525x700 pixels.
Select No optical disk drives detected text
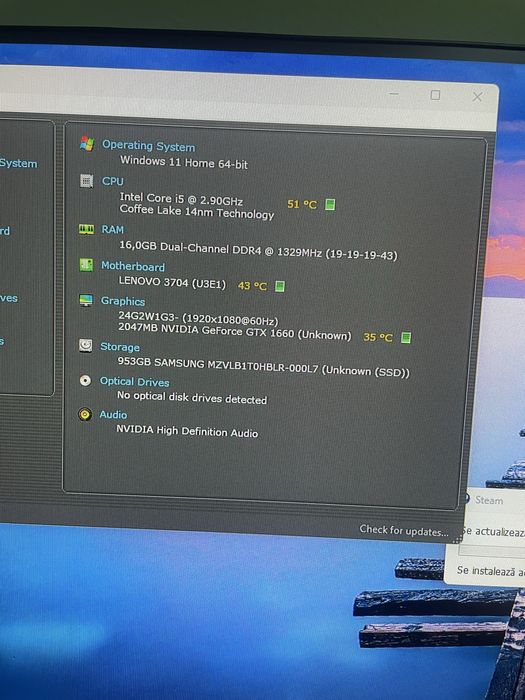point(192,397)
